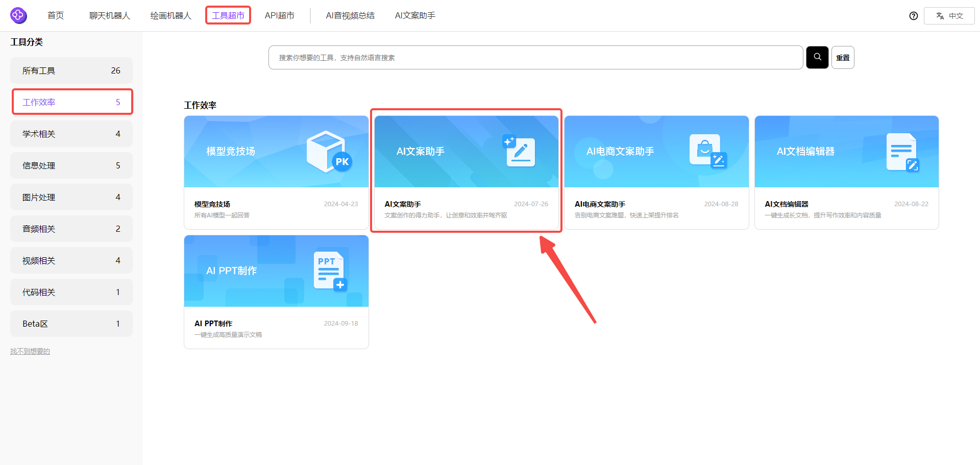Screen dimensions: 980x465
Task: Open the 聊天机器人 tab
Action: point(110,15)
